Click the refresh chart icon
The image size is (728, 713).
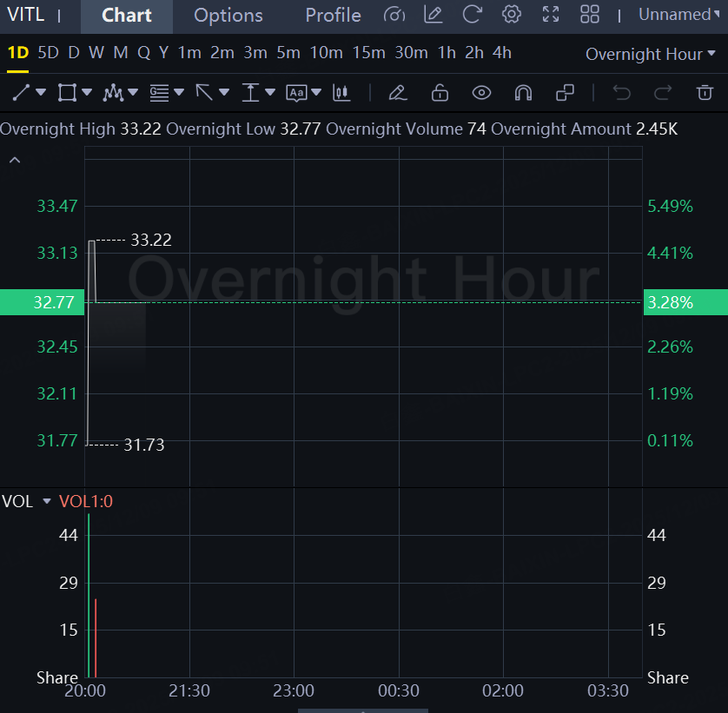[x=472, y=15]
